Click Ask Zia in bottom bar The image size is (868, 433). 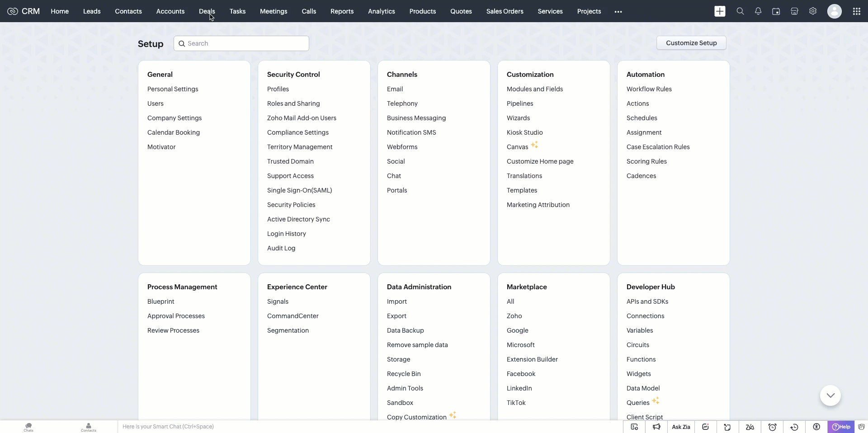pos(681,427)
